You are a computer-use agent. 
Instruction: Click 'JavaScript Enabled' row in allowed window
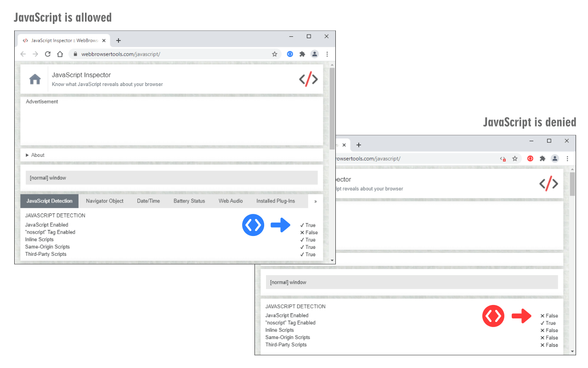point(172,225)
